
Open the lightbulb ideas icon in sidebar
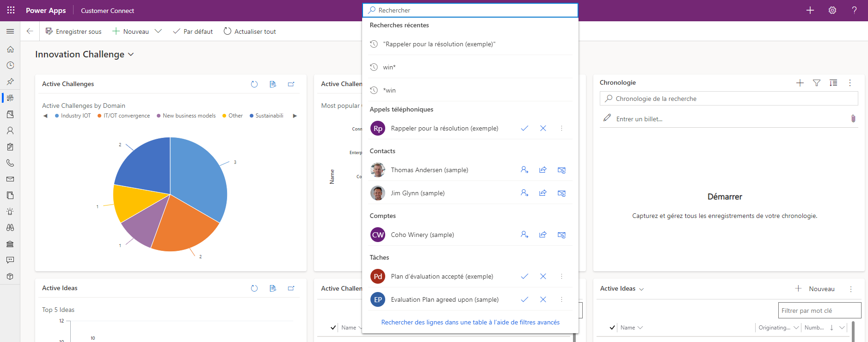click(x=10, y=211)
